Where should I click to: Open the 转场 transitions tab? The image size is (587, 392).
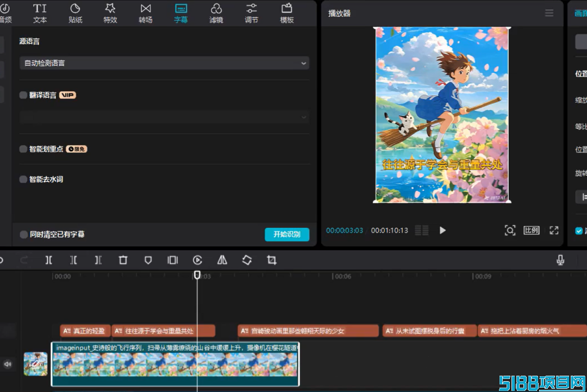click(146, 14)
